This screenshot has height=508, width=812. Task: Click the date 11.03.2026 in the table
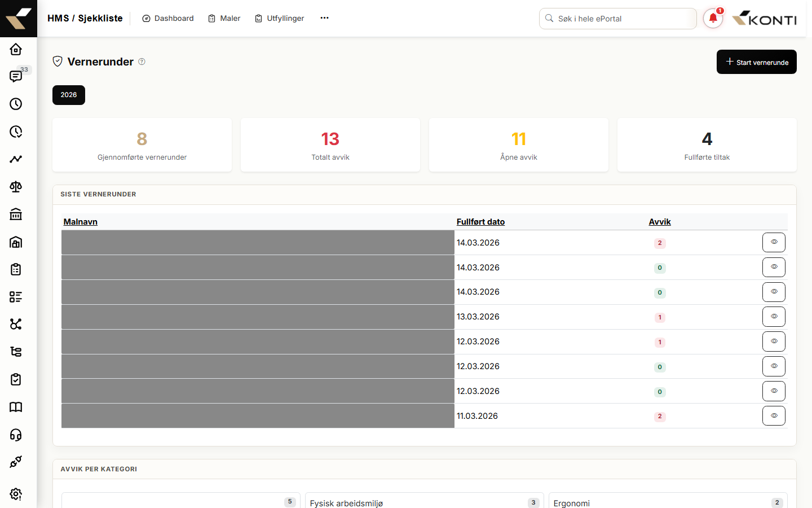(x=477, y=416)
